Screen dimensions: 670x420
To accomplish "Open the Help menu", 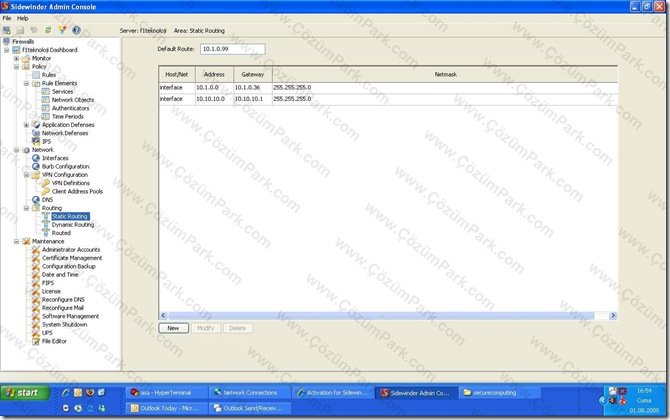I will tap(23, 18).
